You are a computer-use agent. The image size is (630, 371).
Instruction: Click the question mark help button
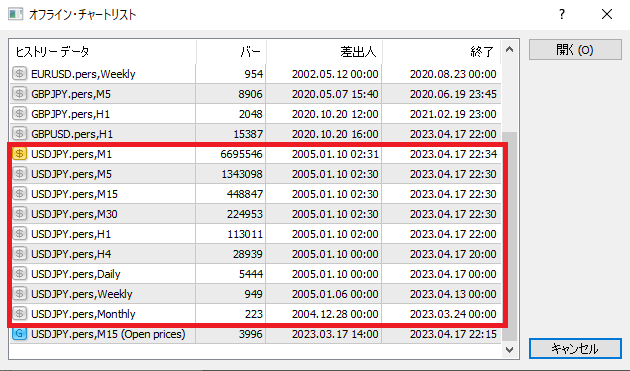coord(562,14)
